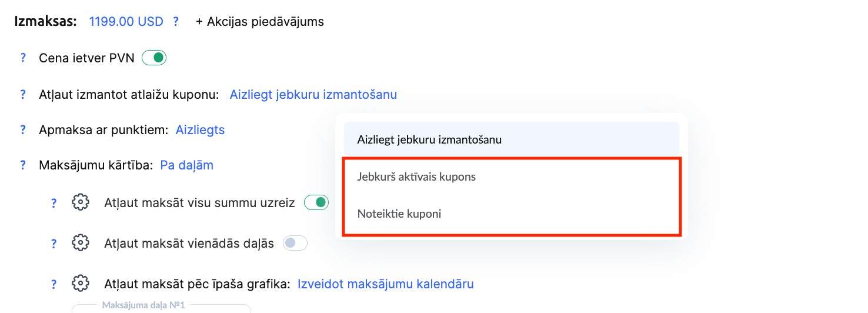Select Jebkurš aktīvais kupons option

(416, 177)
